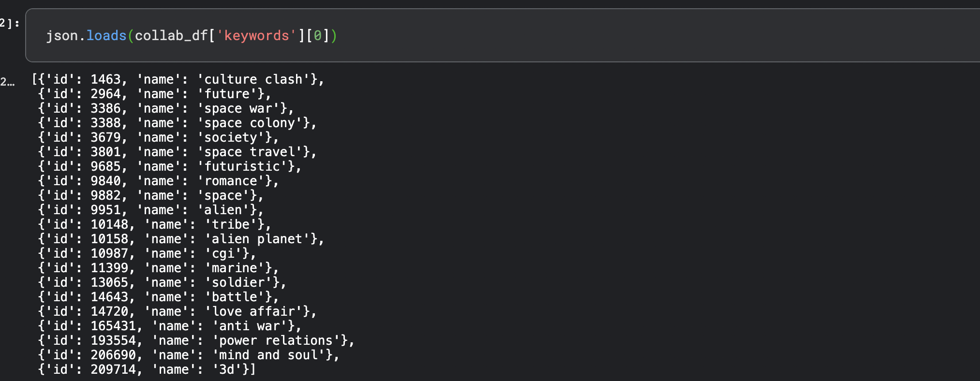Screen dimensions: 980x381
Task: Click the word loads in the code cell
Action: coord(106,36)
